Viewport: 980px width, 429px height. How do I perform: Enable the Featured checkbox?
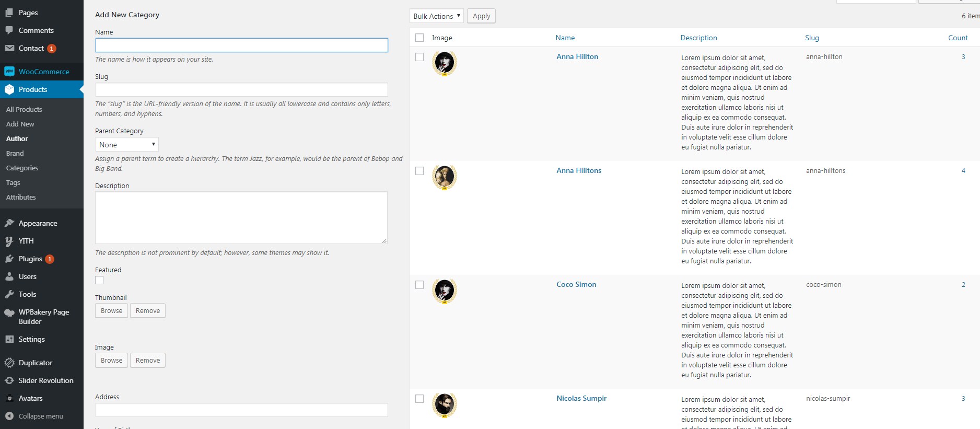click(x=99, y=281)
